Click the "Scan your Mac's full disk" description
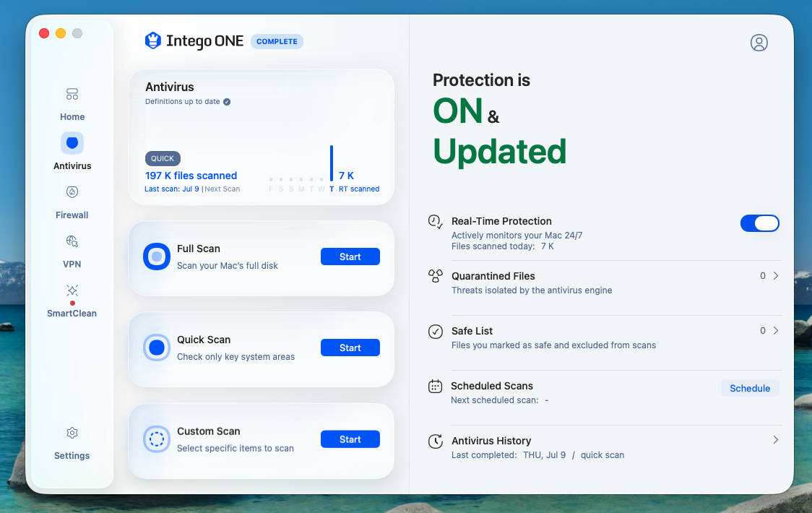This screenshot has width=812, height=513. (x=228, y=266)
